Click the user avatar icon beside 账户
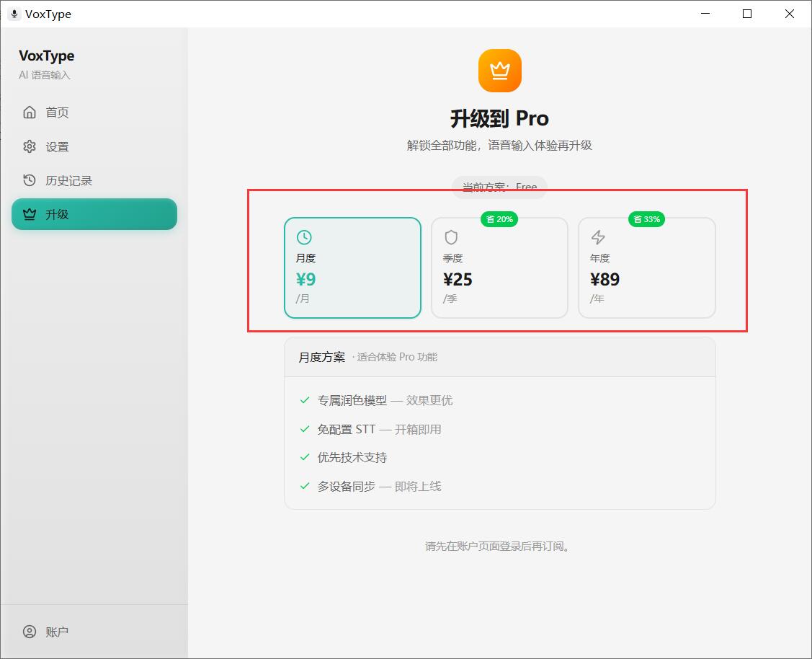The image size is (812, 659). click(x=30, y=632)
